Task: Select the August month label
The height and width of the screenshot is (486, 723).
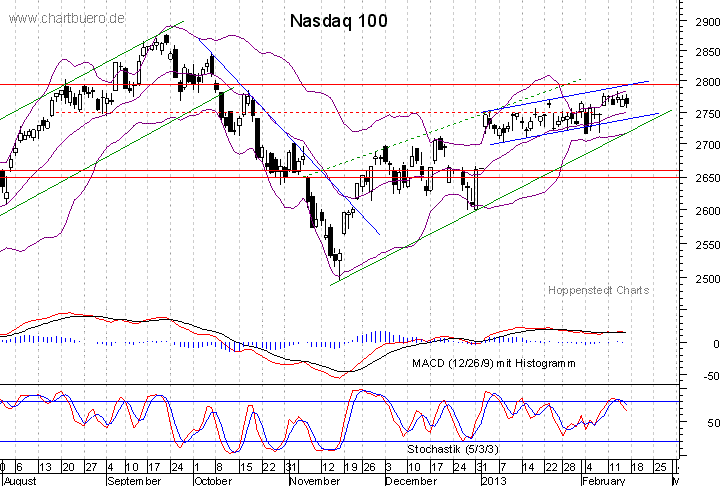Action: point(20,481)
